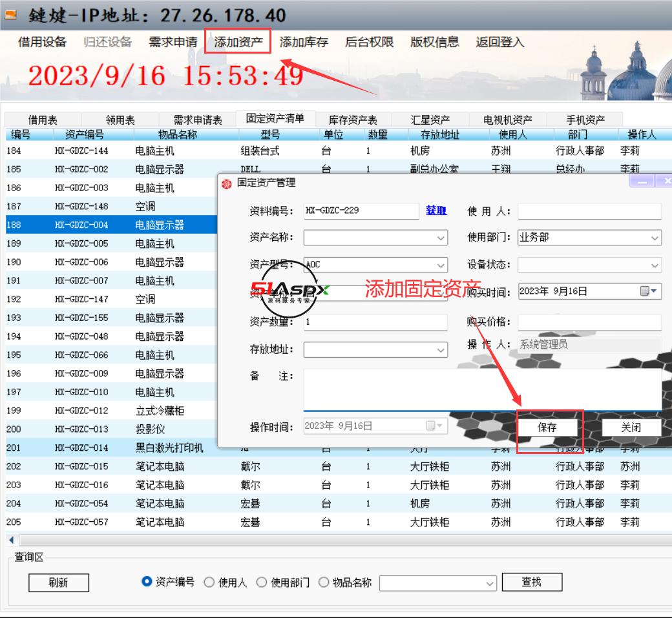Open the 添加库存 menu item
The width and height of the screenshot is (672, 618).
pos(303,41)
